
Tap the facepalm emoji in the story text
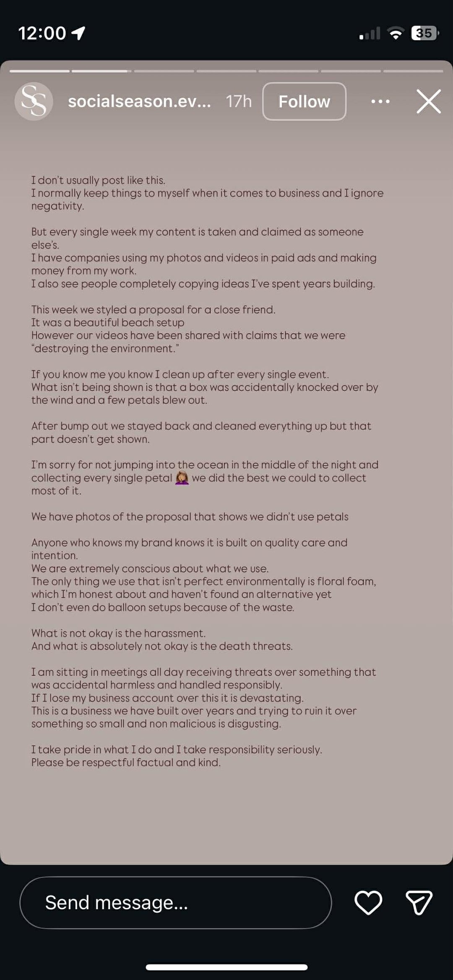[182, 478]
